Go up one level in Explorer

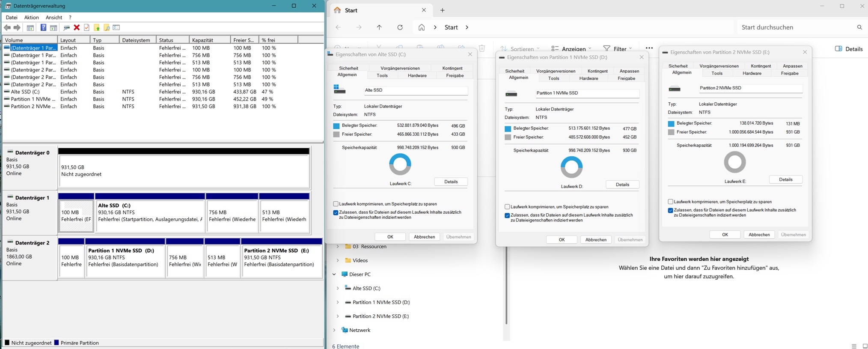[379, 27]
